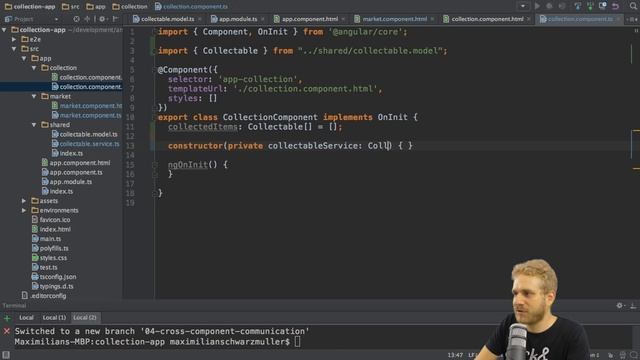Screen dimensions: 640x360
Task: Collapse the market folder node
Action: coord(34,96)
